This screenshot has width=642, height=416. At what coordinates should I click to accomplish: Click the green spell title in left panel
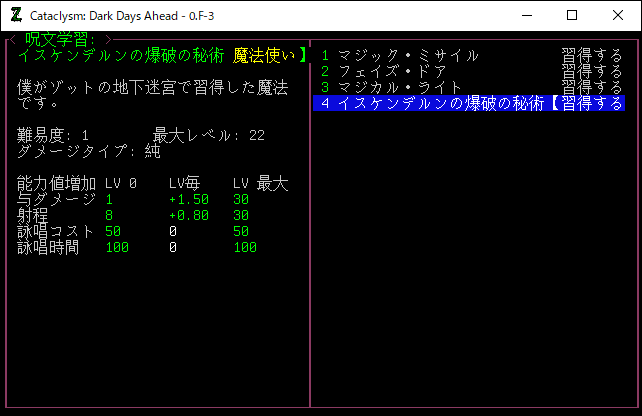120,56
